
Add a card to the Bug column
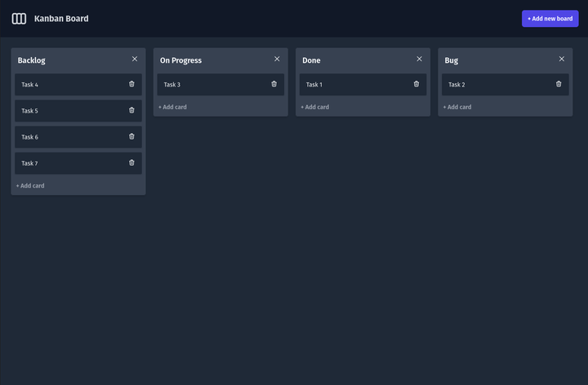click(457, 107)
